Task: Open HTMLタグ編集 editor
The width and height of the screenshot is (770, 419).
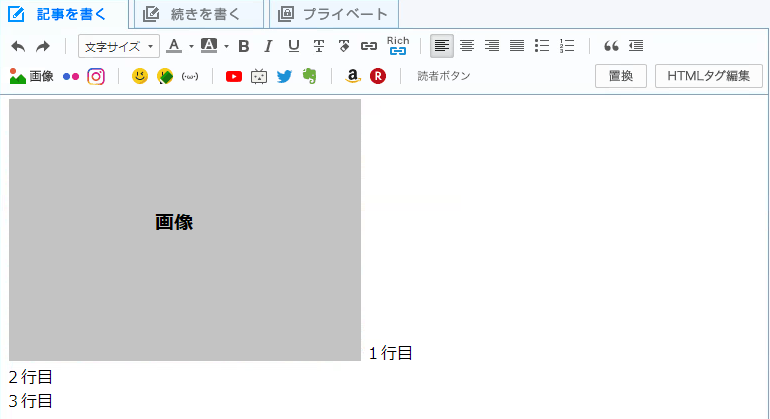Action: [709, 76]
